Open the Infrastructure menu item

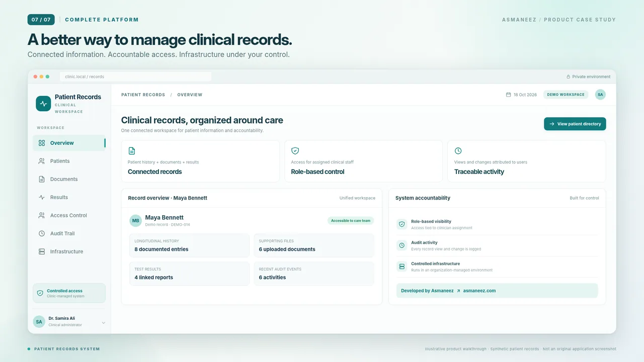click(69, 251)
